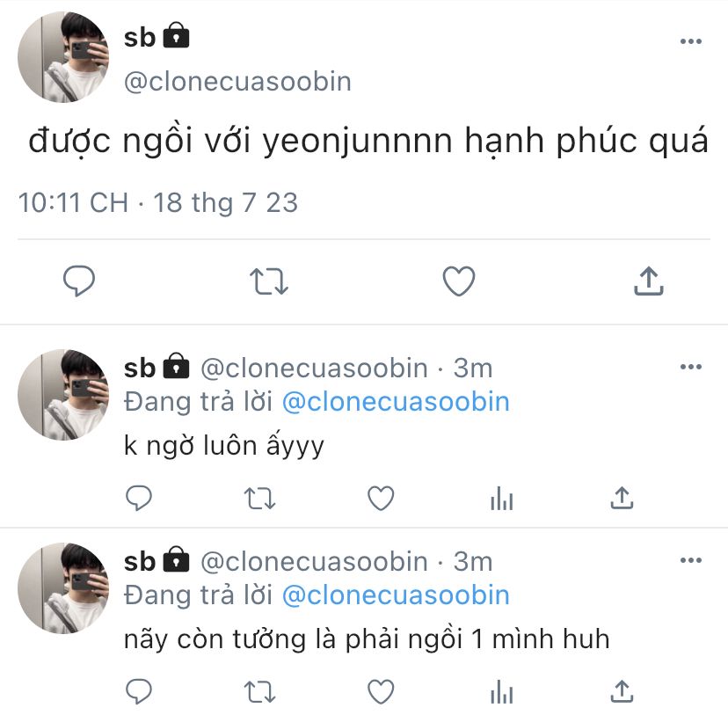Image resolution: width=728 pixels, height=715 pixels.
Task: Reply to the main yeonjunnnn tweet
Action: point(79,281)
